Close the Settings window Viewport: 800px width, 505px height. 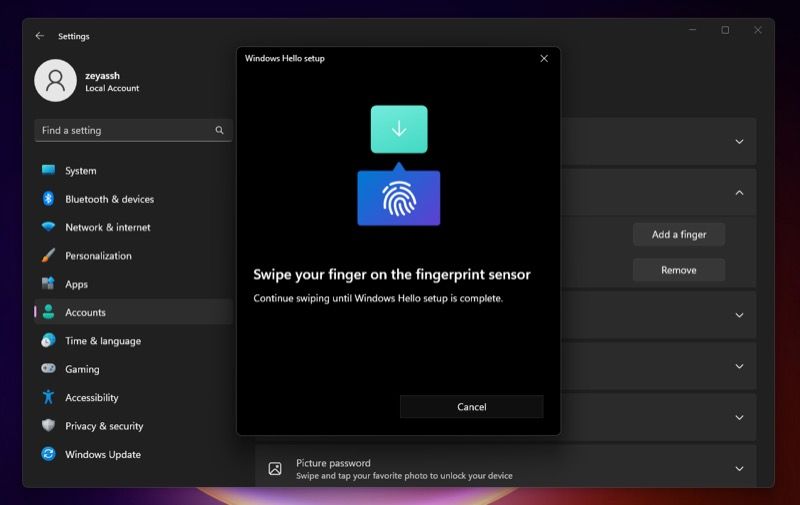tap(758, 30)
